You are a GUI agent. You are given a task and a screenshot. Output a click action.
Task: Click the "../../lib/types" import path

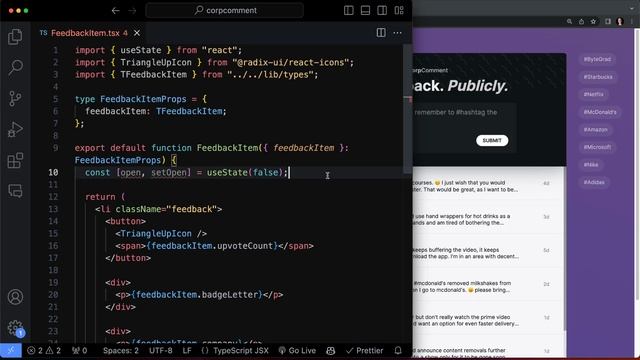click(270, 75)
